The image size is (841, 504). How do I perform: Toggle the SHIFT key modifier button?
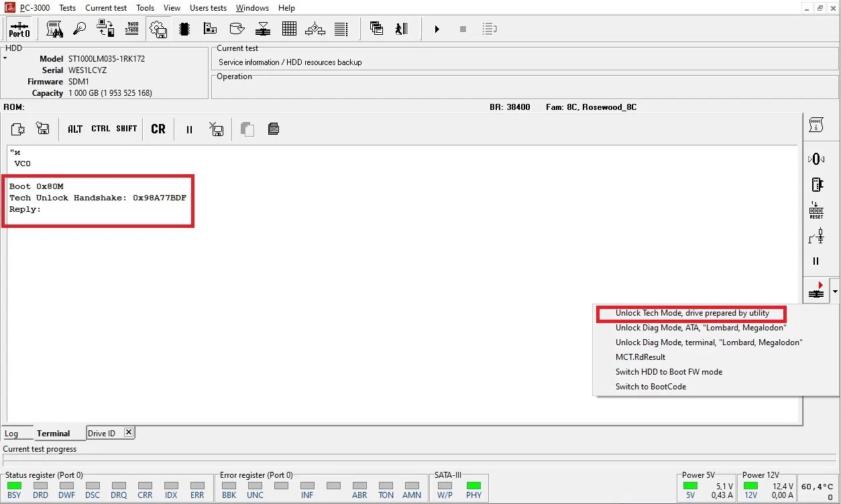click(127, 129)
